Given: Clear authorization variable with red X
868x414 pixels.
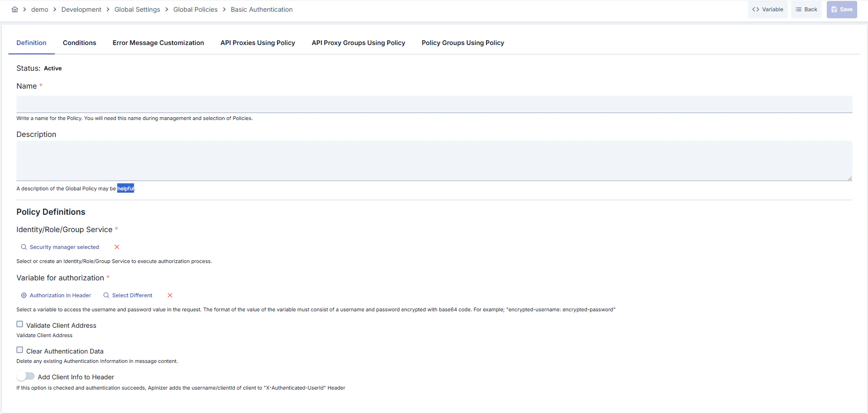Looking at the screenshot, I should (170, 295).
